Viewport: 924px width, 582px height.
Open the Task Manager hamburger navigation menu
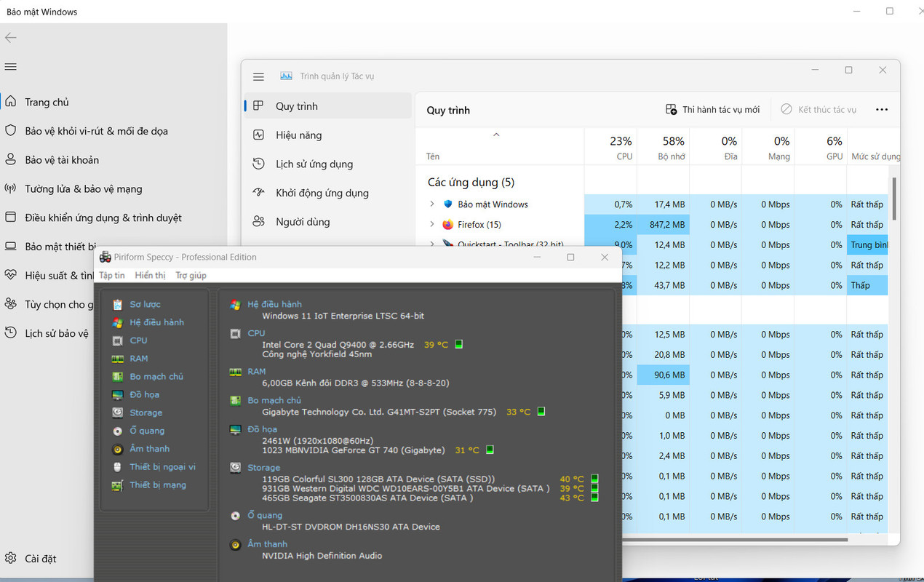click(258, 76)
